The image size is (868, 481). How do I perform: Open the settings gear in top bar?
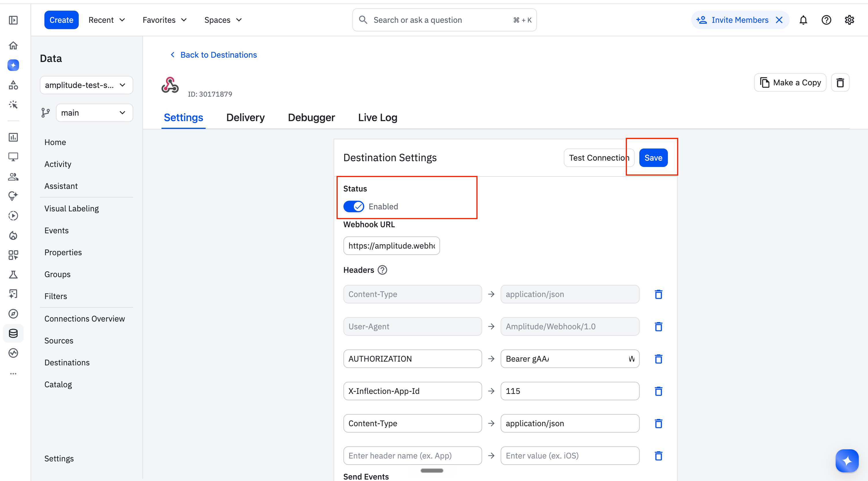point(849,20)
